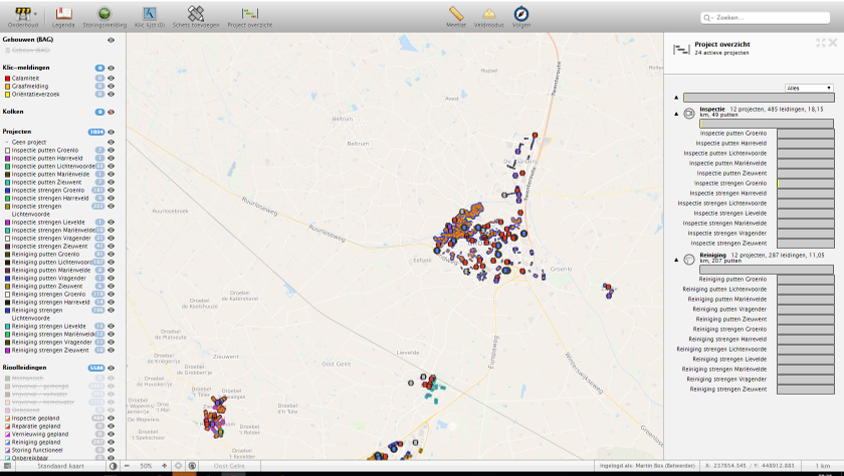
Task: Click the Zoeken search field
Action: point(765,18)
